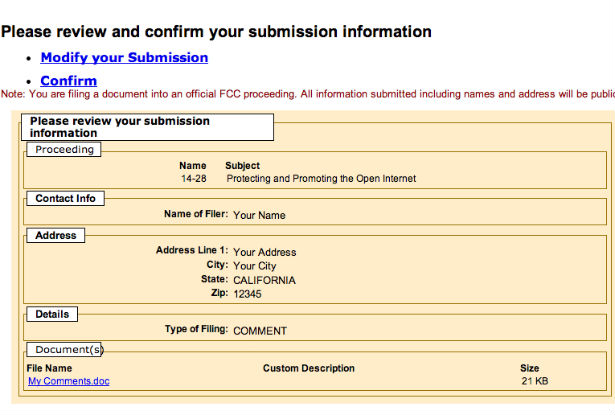Click the Custom Description column header
The height and width of the screenshot is (415, 615).
308,369
